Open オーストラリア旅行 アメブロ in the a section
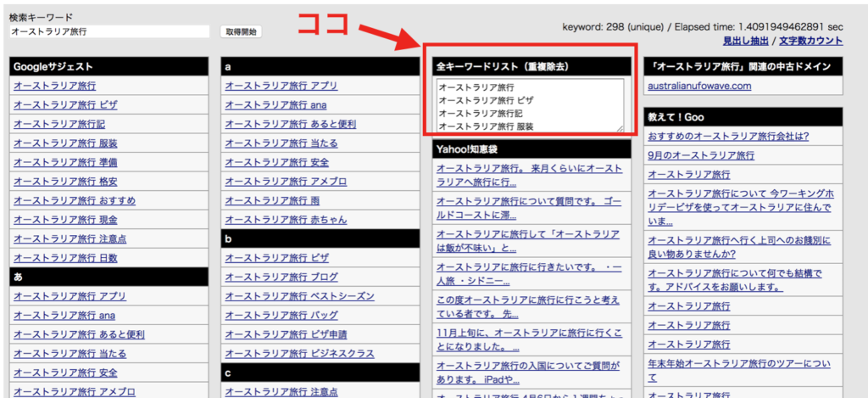Viewport: 868px width, 398px height. click(x=286, y=182)
